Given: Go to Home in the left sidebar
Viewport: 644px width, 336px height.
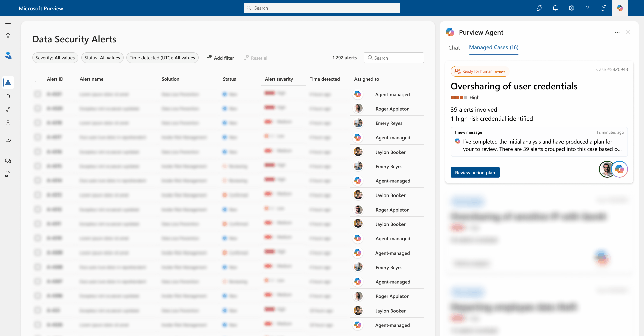Looking at the screenshot, I should (x=8, y=36).
